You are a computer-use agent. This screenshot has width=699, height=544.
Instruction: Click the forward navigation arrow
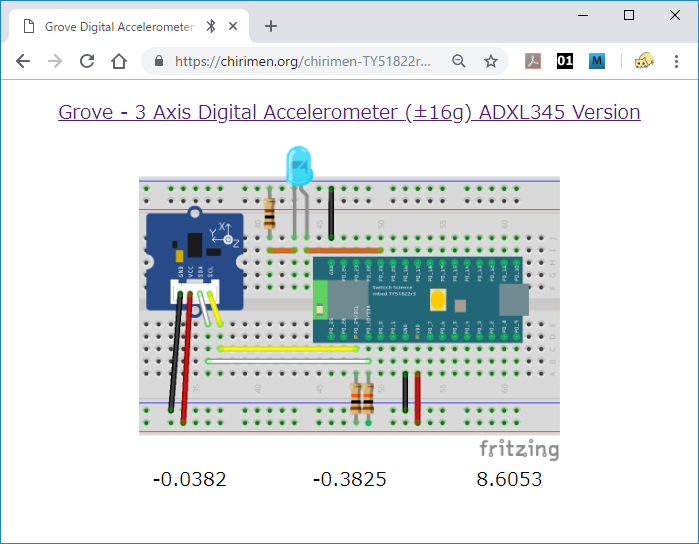tap(55, 61)
